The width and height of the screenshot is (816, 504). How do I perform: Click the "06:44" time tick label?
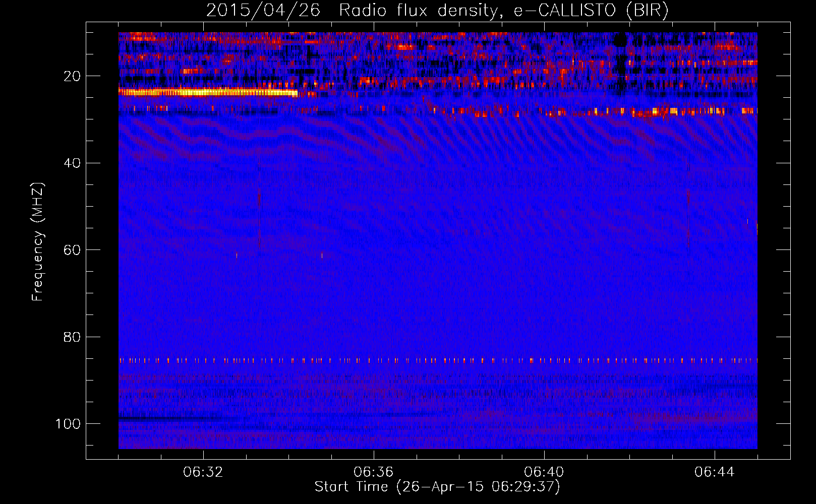(x=715, y=472)
